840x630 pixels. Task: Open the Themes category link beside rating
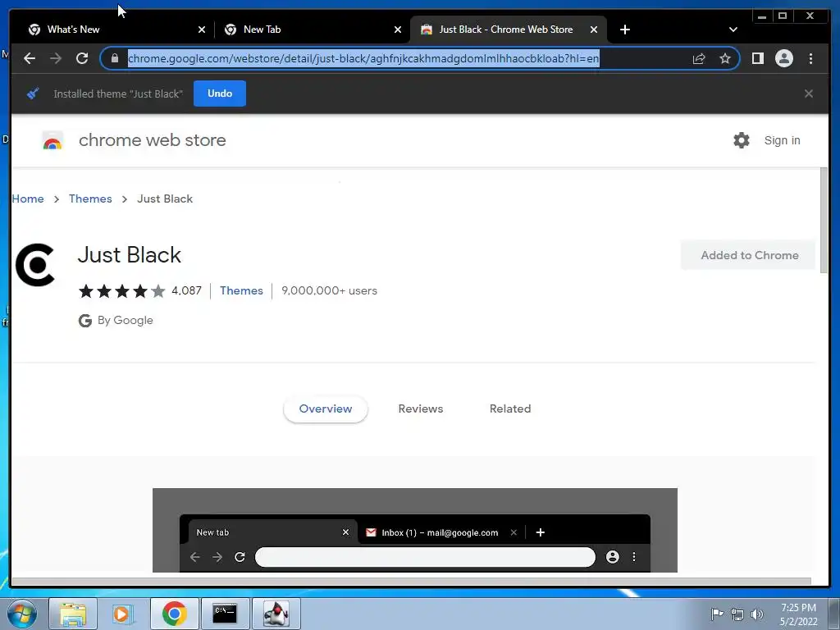tap(241, 290)
